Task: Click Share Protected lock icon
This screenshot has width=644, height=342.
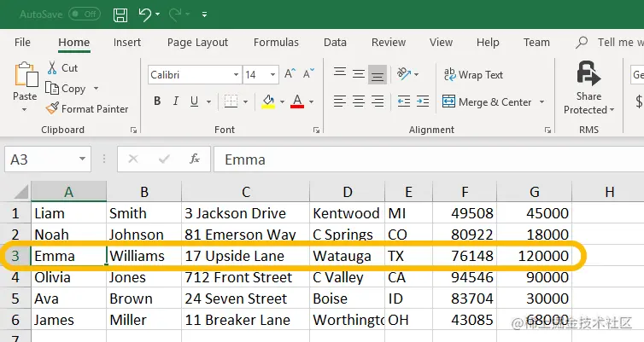Action: tap(588, 73)
